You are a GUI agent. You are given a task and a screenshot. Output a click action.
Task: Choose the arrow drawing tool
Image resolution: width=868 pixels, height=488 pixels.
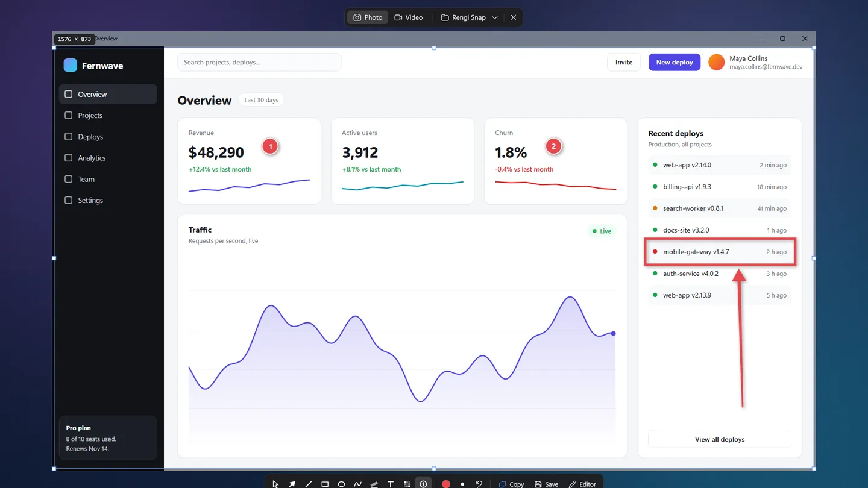(x=292, y=484)
